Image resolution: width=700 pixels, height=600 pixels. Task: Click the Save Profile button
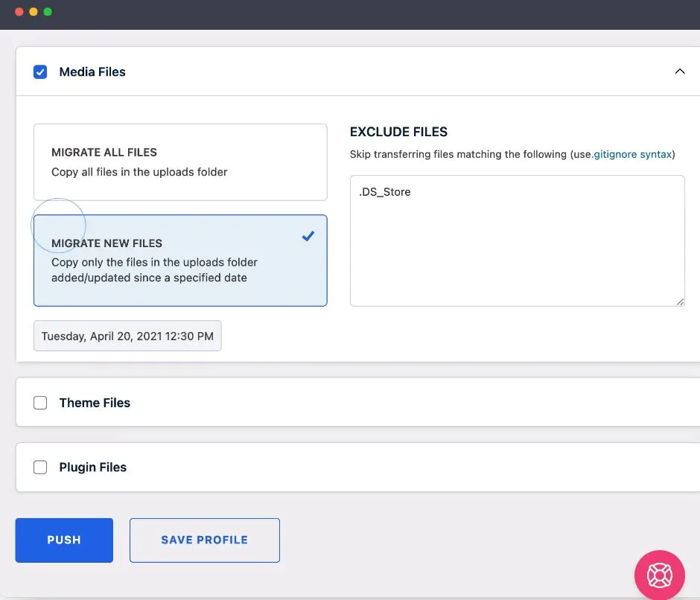(x=204, y=540)
